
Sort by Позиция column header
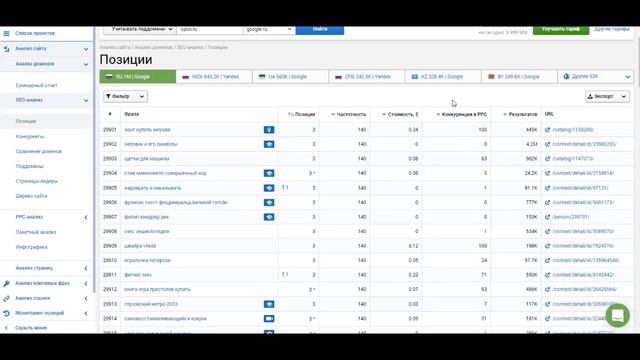(x=301, y=114)
